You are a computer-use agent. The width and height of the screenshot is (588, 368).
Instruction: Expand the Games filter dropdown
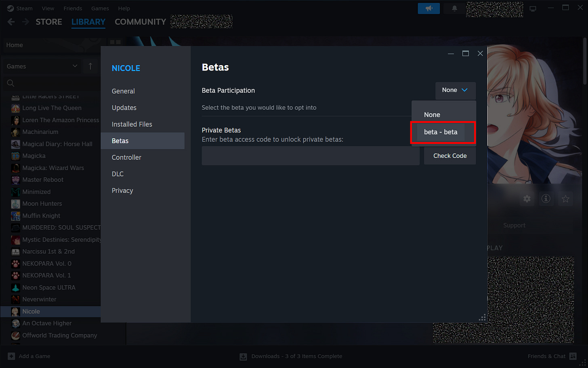(42, 66)
